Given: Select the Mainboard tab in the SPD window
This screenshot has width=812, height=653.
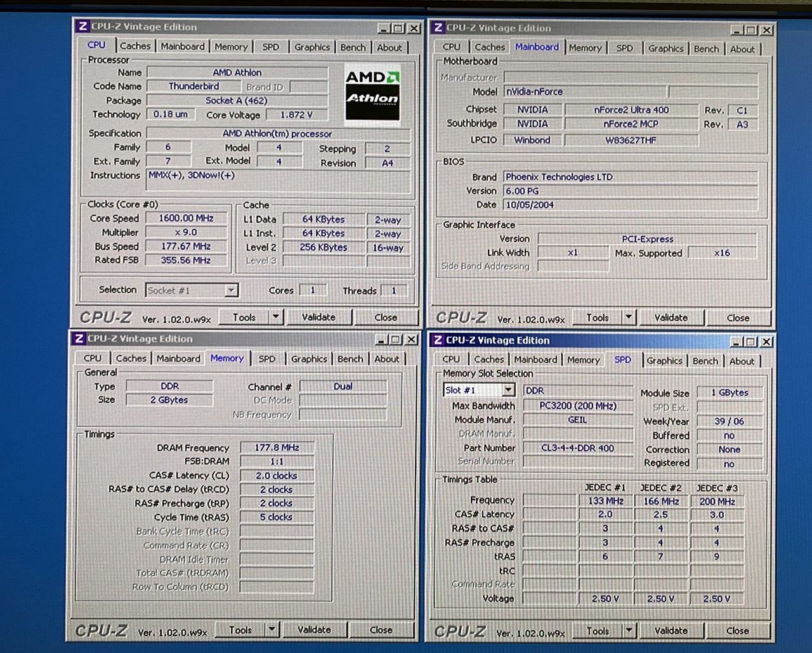Looking at the screenshot, I should coord(535,359).
